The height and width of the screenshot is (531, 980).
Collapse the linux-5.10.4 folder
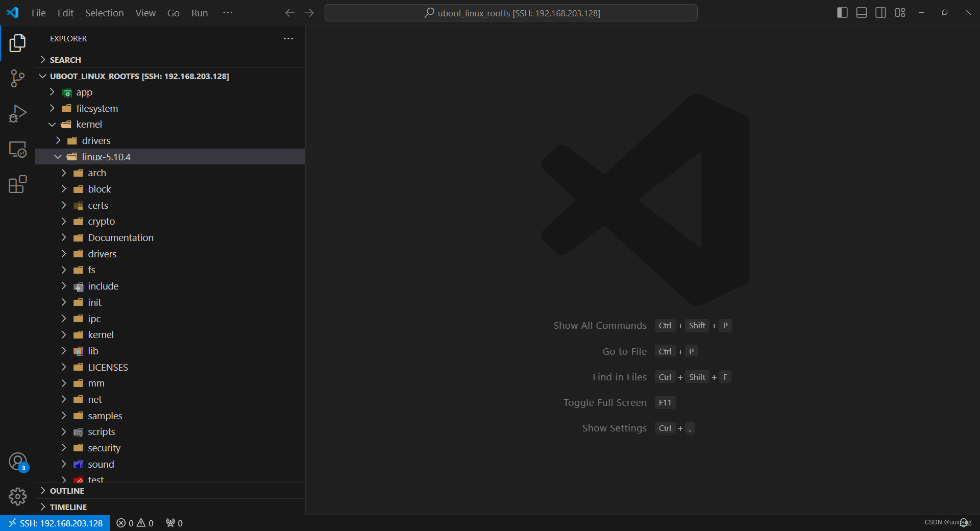58,157
